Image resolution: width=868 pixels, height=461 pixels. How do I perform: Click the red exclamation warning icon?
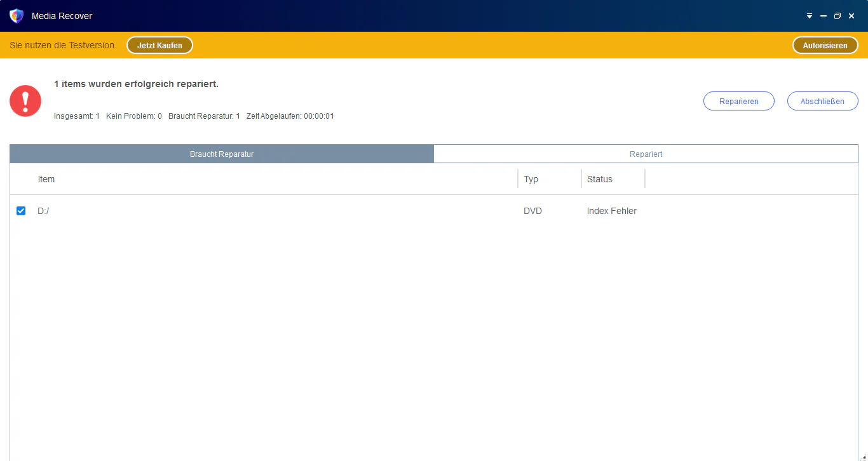(25, 101)
